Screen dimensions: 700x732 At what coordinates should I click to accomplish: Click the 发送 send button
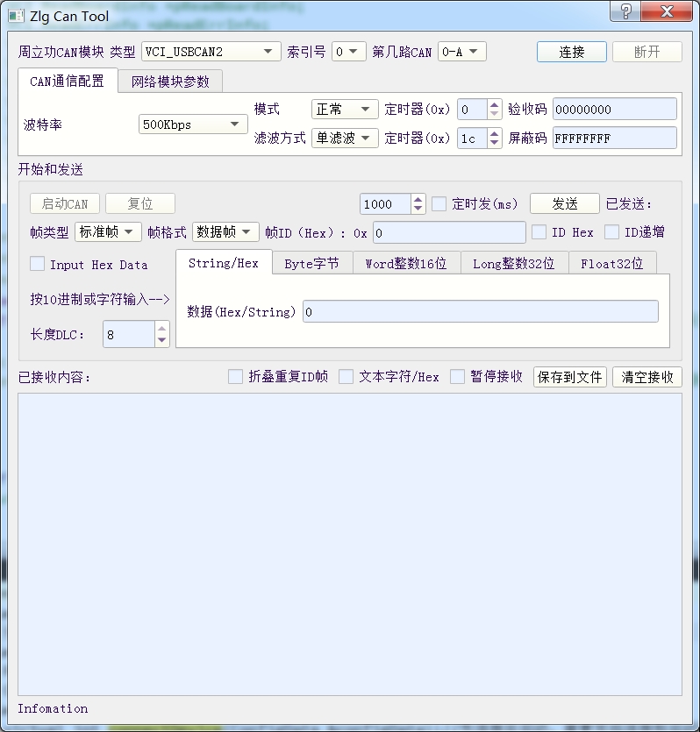coord(565,203)
